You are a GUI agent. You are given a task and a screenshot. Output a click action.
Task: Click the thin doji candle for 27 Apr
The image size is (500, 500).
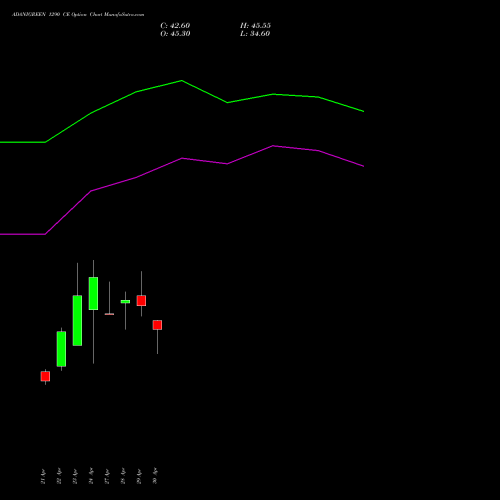(109, 314)
